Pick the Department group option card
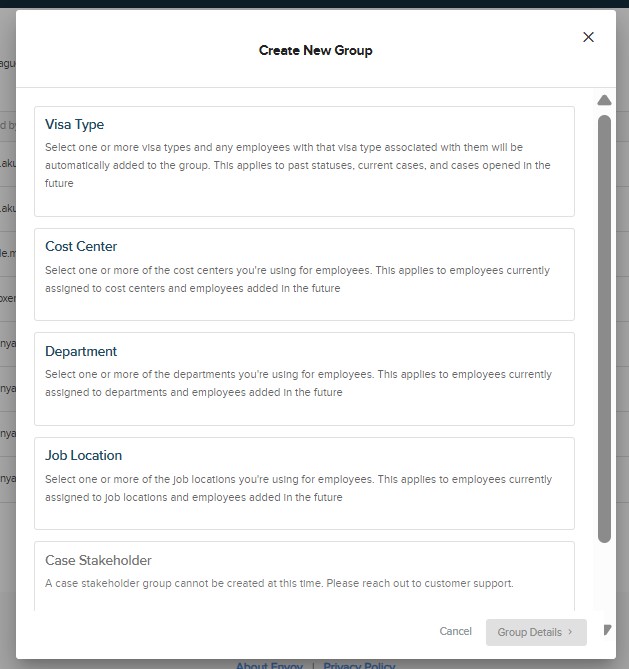The height and width of the screenshot is (669, 629). (x=304, y=379)
